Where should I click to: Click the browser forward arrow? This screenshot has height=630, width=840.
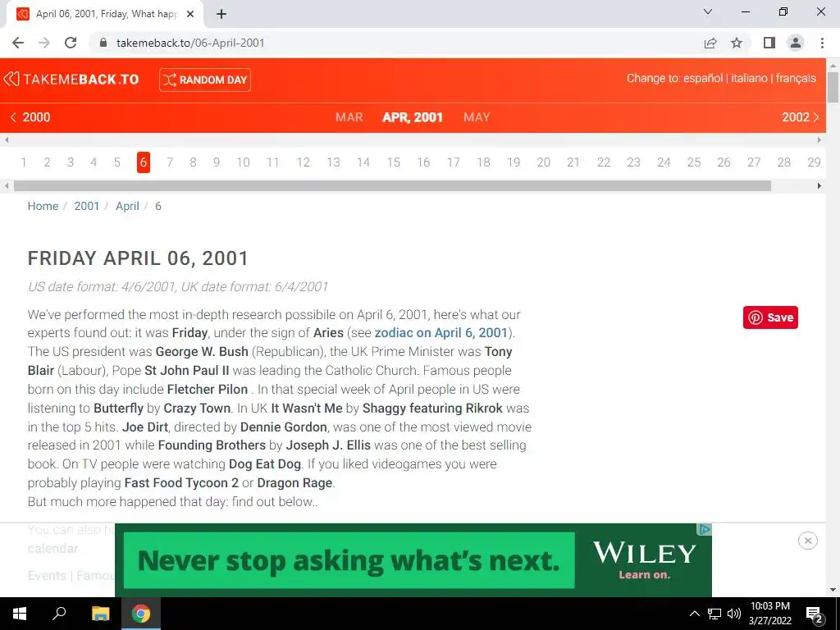pos(44,43)
